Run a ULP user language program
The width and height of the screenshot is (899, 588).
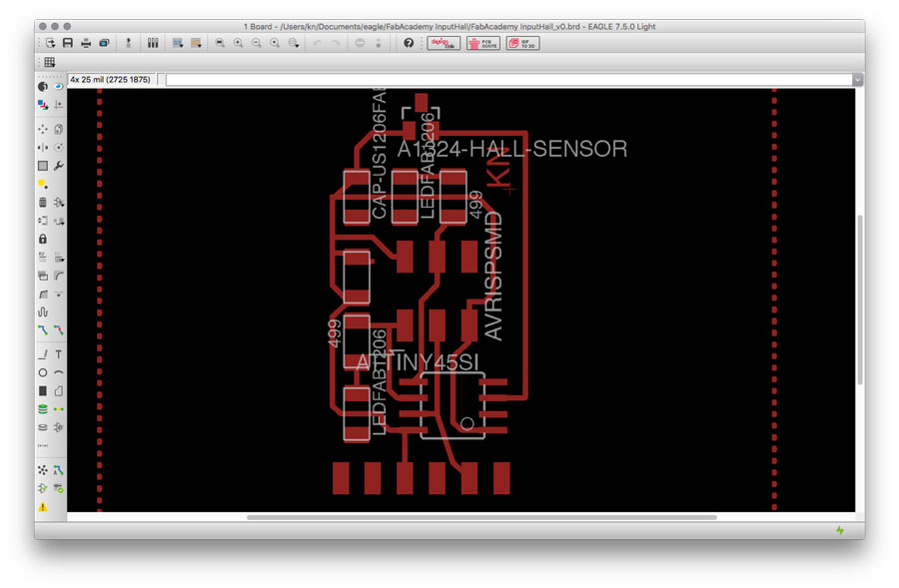pos(196,43)
